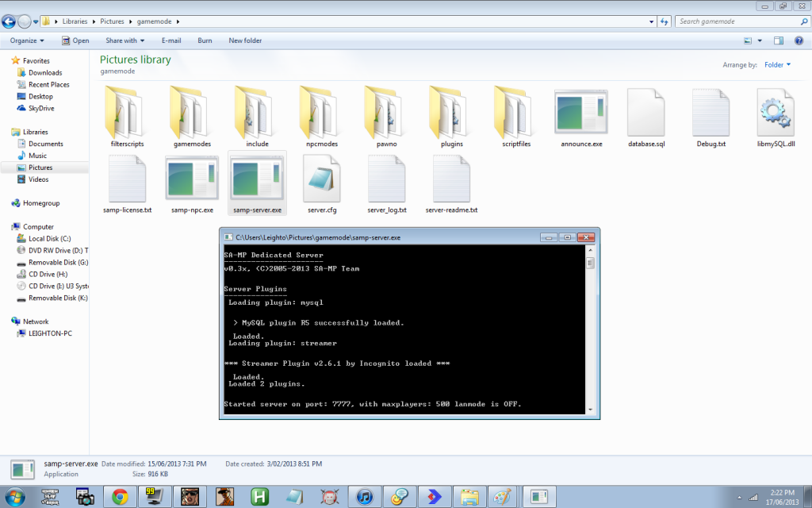Select the scriptfiles folder

click(x=516, y=116)
